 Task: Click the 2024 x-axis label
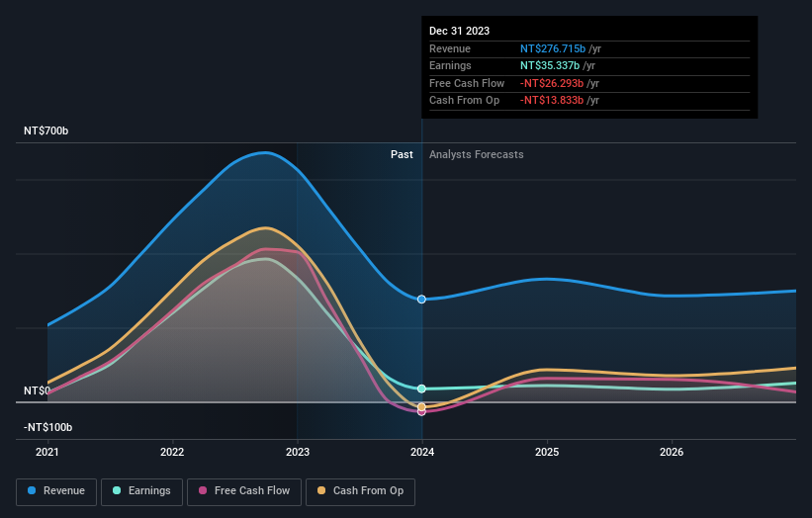(422, 453)
